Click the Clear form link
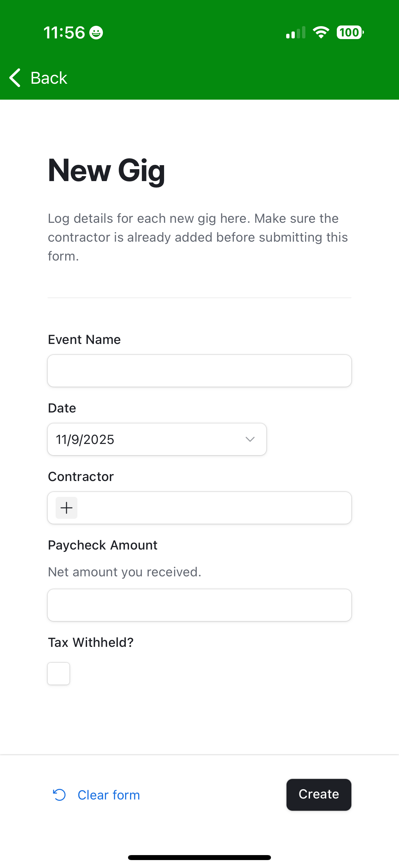This screenshot has width=399, height=868. coord(109,795)
